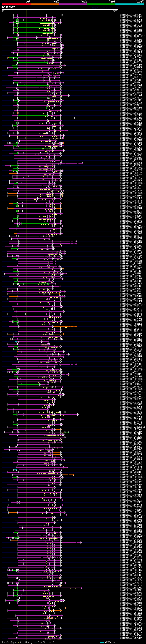Select the UniRef100_Q9ZQI0 label
Viewport: 146px width, 644px height.
131,37
